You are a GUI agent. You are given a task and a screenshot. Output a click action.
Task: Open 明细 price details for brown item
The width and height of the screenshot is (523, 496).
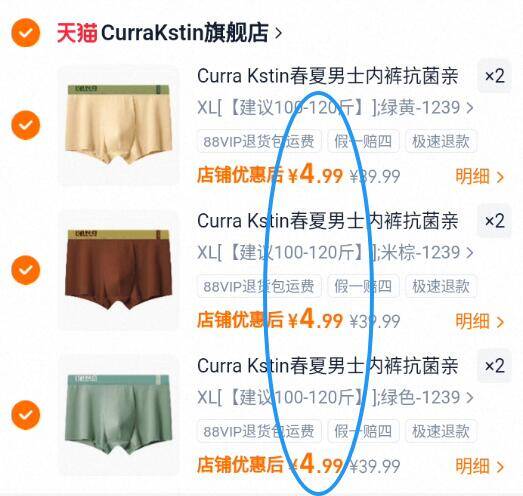tap(479, 321)
